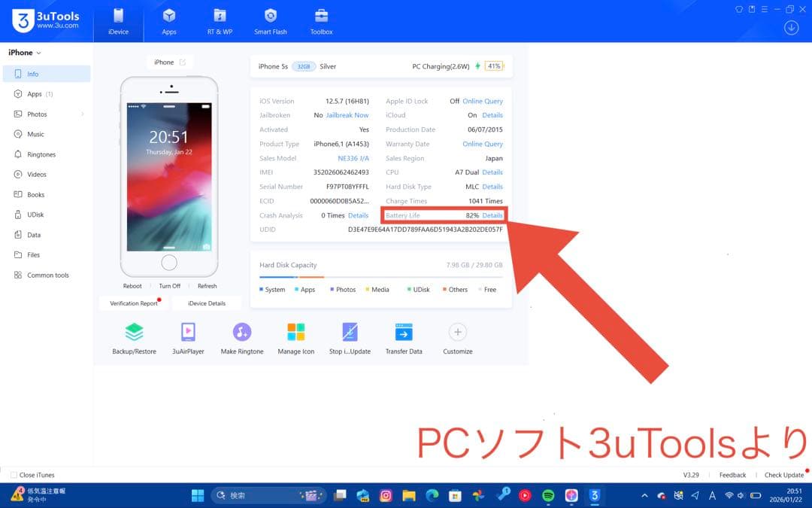Open the Make Ringtone tool

(242, 333)
